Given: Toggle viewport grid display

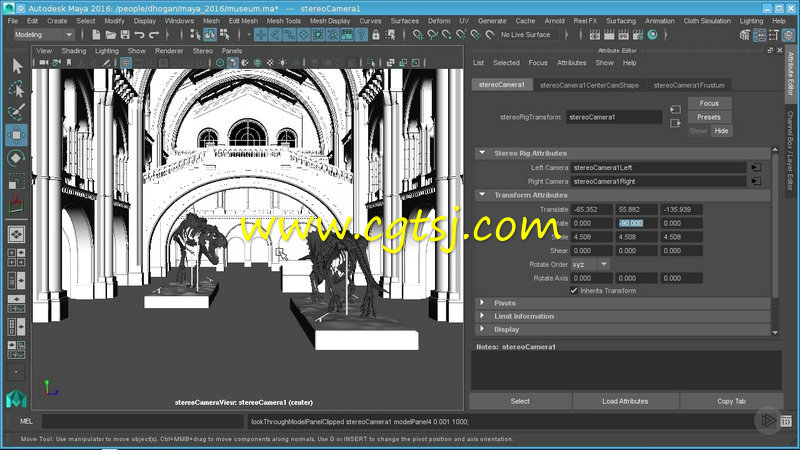Looking at the screenshot, I should pyautogui.click(x=126, y=63).
